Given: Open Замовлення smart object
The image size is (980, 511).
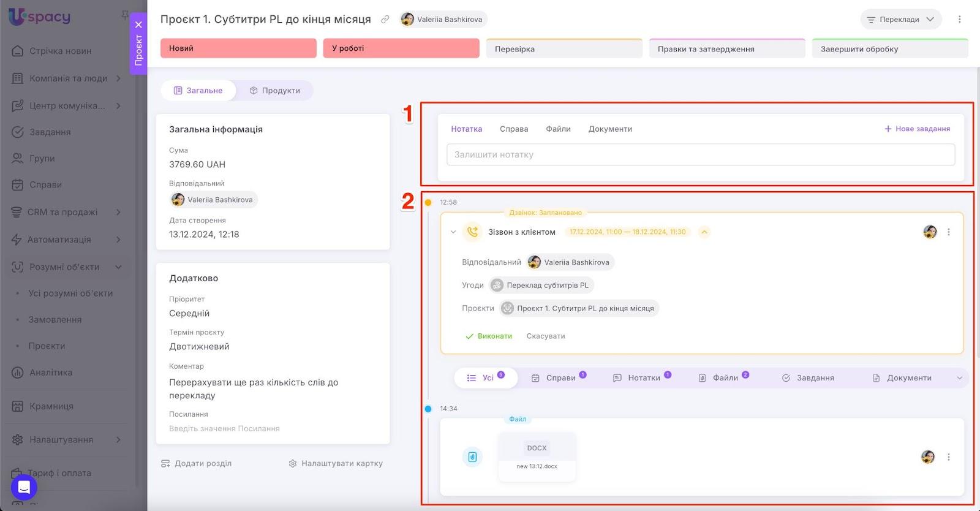Looking at the screenshot, I should pos(55,320).
